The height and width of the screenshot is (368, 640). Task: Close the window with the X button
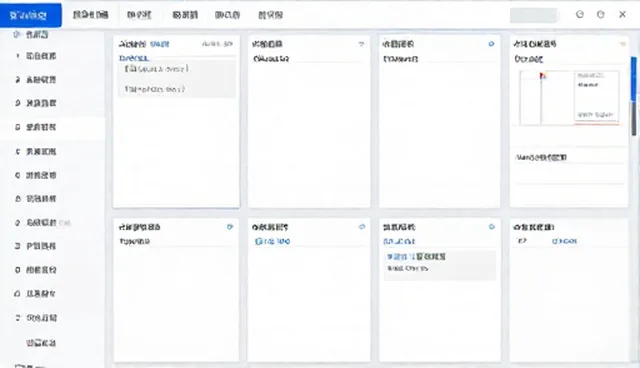(x=622, y=15)
